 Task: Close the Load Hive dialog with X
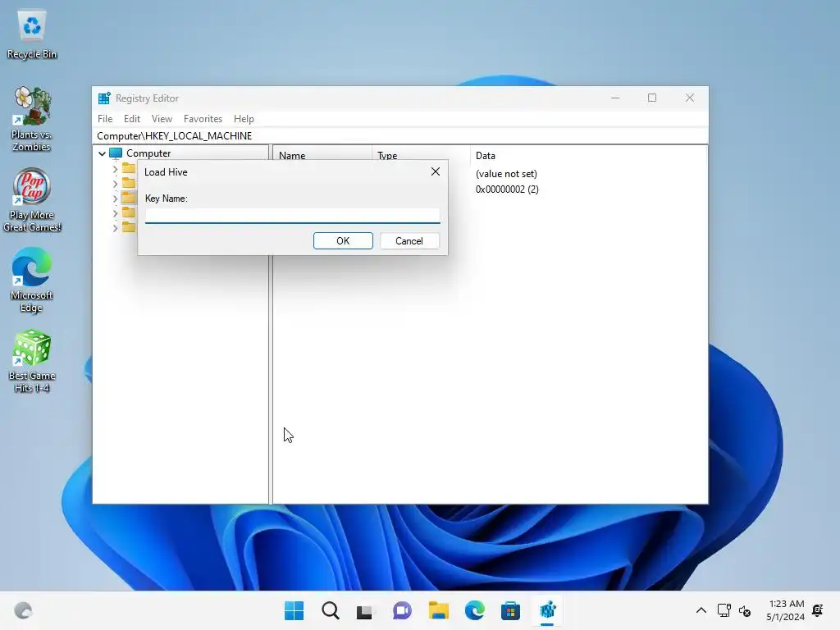pyautogui.click(x=436, y=171)
